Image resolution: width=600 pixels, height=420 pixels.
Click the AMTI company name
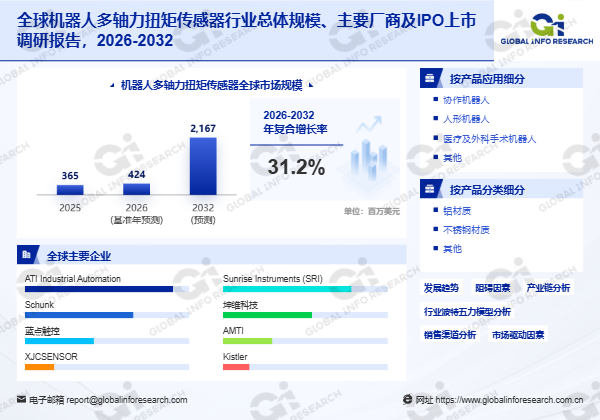(x=233, y=330)
